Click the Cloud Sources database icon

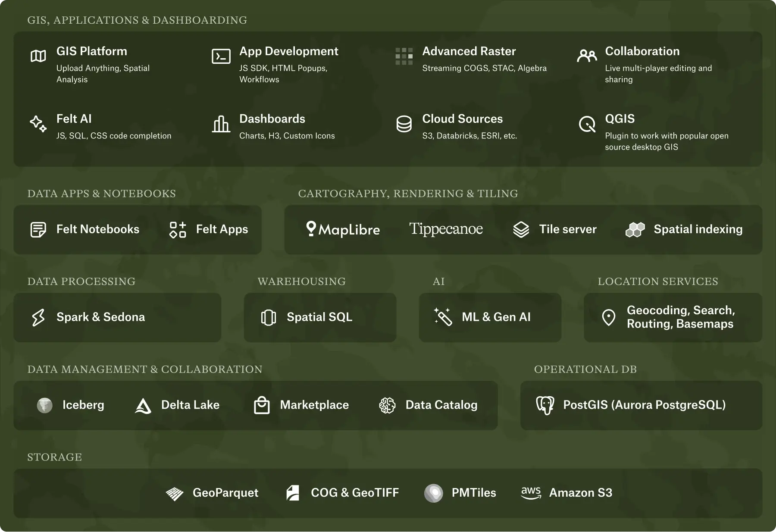(404, 124)
